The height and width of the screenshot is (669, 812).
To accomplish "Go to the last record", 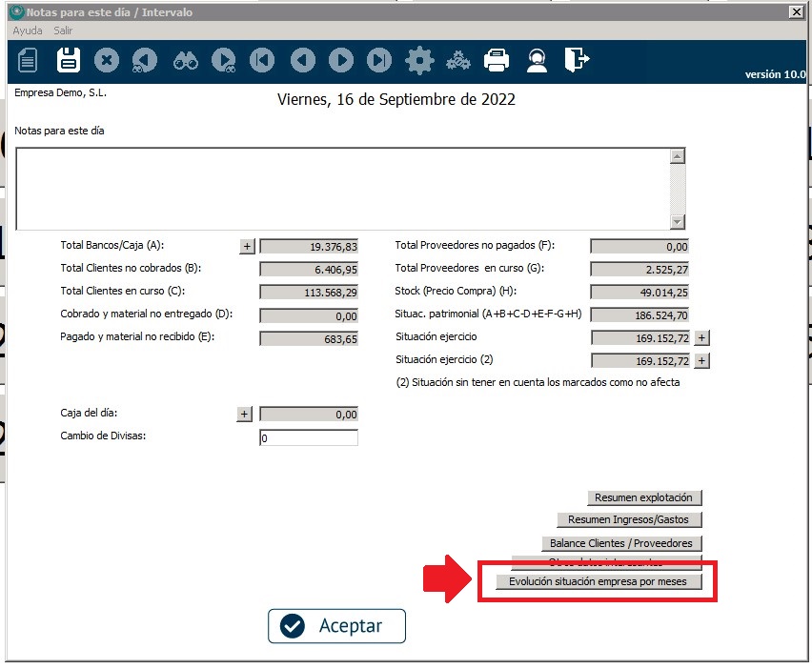I will coord(379,61).
